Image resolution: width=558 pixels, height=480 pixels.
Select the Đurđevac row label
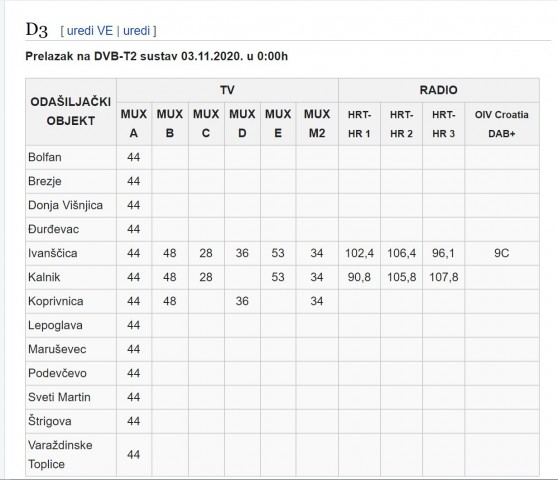coord(71,230)
